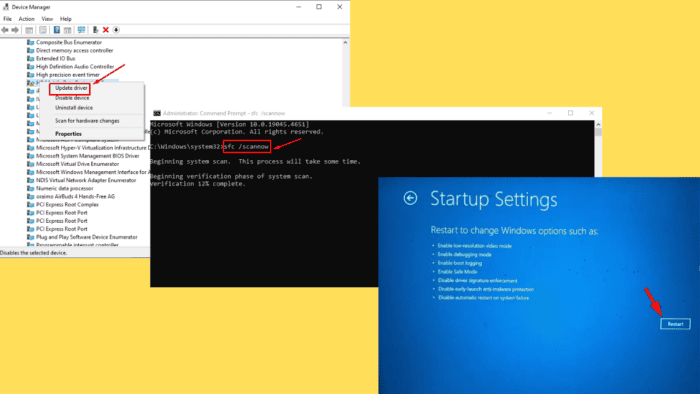Maximize the Device Manager window

pyautogui.click(x=319, y=7)
